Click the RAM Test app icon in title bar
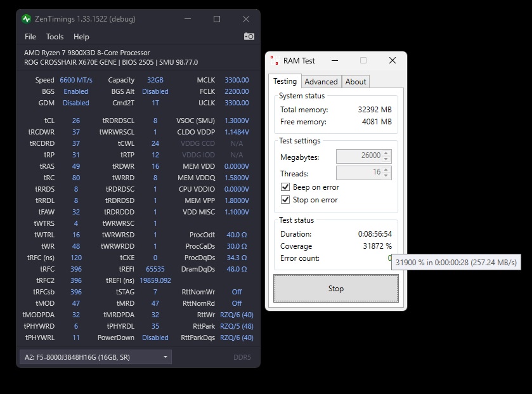 (275, 61)
